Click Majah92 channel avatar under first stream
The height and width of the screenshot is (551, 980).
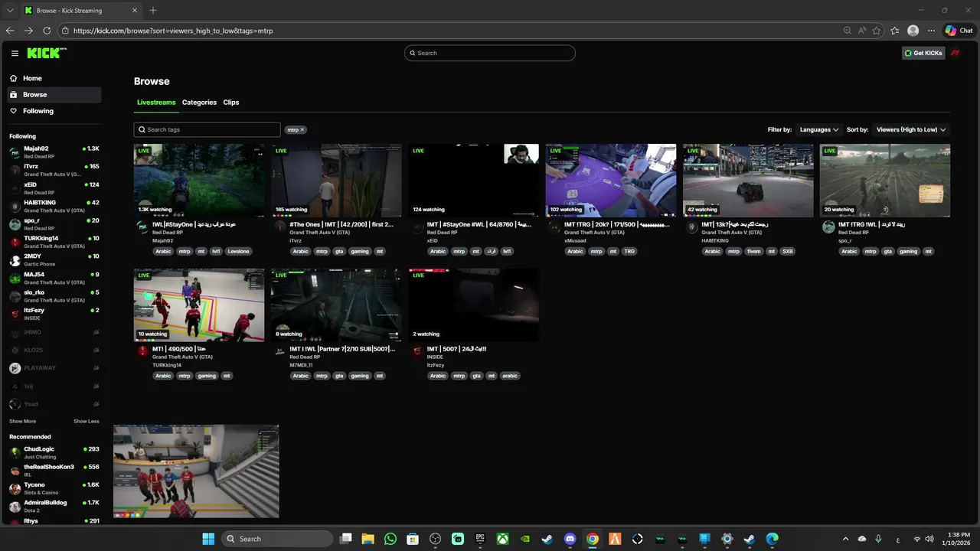tap(142, 227)
